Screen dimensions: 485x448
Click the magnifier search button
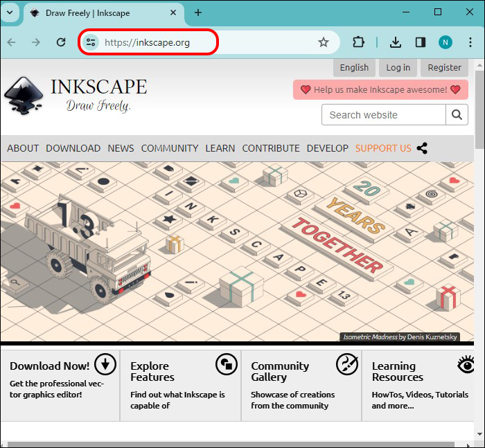click(457, 115)
